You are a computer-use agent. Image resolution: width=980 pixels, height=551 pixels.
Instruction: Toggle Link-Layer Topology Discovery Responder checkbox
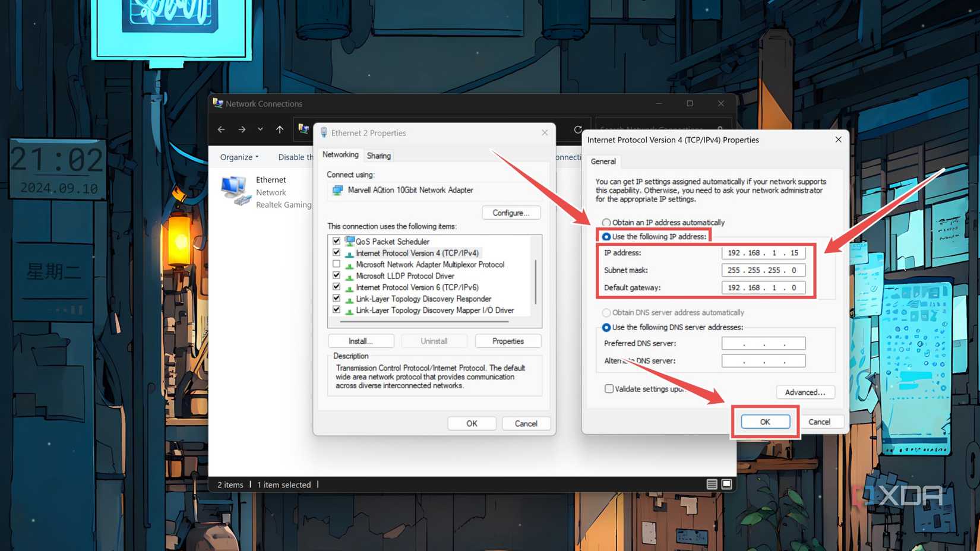[337, 298]
